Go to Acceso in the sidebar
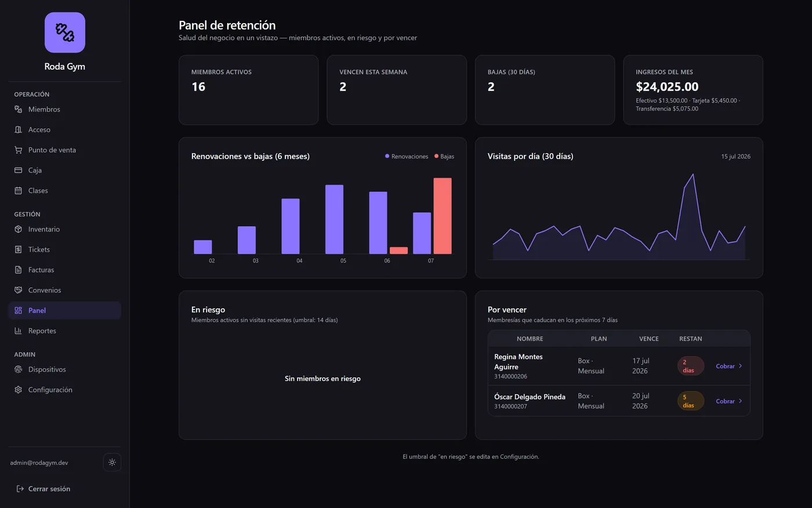 (65, 129)
